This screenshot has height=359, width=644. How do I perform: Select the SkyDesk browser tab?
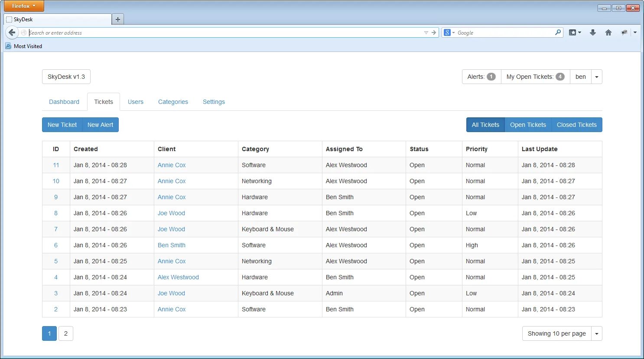click(57, 19)
